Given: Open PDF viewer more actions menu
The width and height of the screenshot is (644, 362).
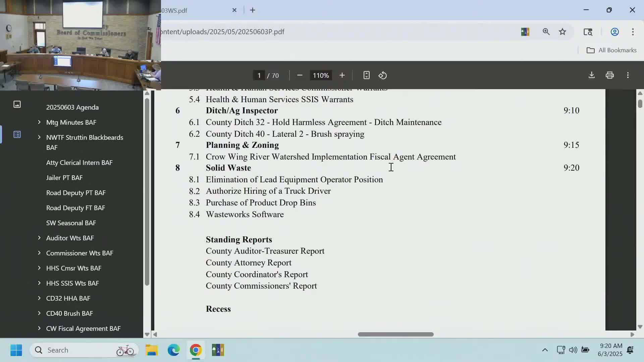Looking at the screenshot, I should [x=628, y=75].
